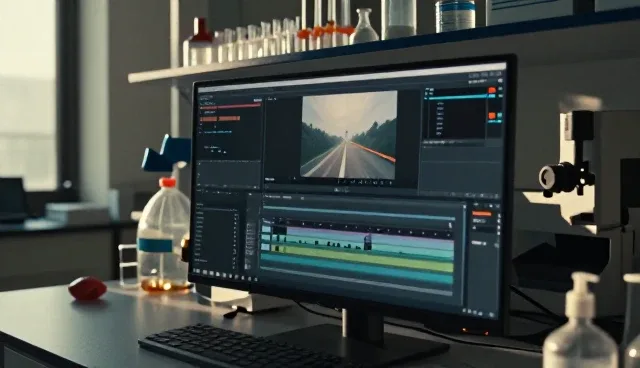Click the cyan text line in the left panel
This screenshot has height=368, width=640.
pyautogui.click(x=218, y=133)
